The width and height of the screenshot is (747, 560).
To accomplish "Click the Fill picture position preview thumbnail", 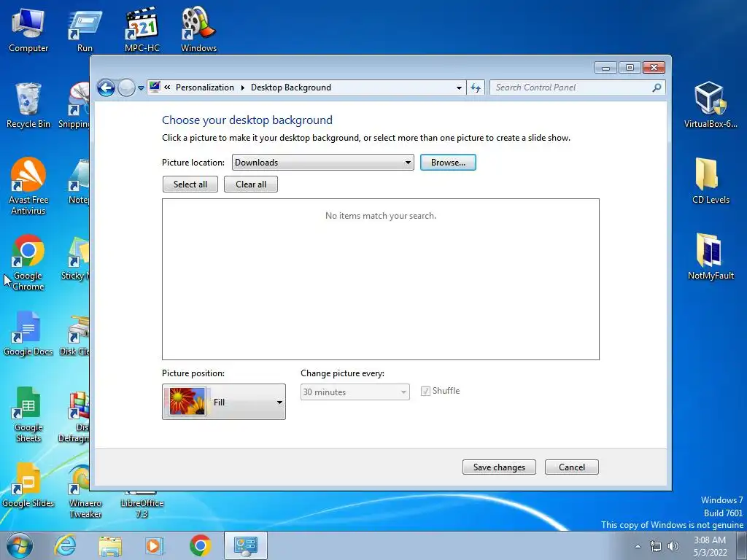I will [x=187, y=402].
